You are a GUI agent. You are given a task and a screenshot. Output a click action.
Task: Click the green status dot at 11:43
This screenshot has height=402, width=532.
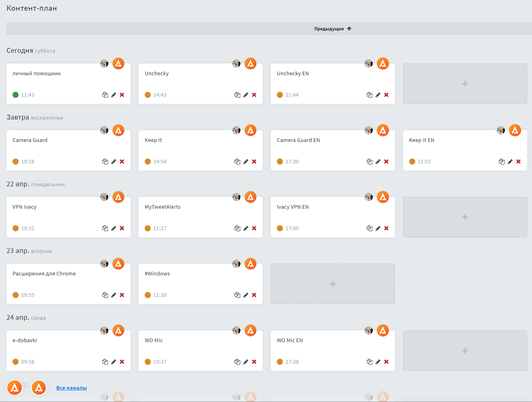pos(16,95)
